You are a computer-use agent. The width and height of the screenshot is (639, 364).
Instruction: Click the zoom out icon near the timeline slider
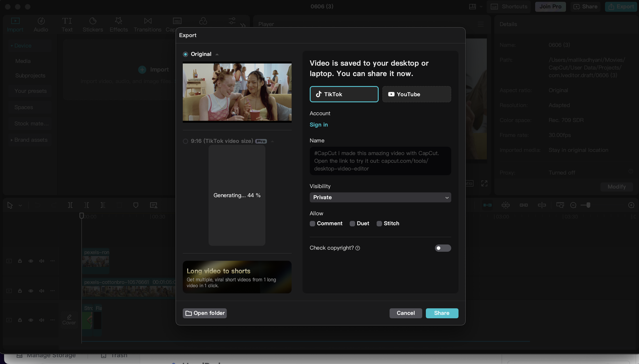click(573, 205)
